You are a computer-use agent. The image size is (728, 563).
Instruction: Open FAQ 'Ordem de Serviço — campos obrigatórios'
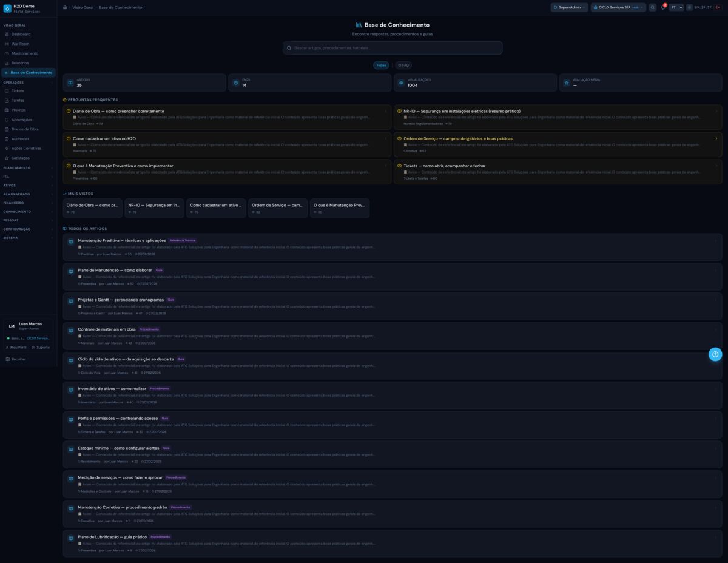(x=558, y=144)
